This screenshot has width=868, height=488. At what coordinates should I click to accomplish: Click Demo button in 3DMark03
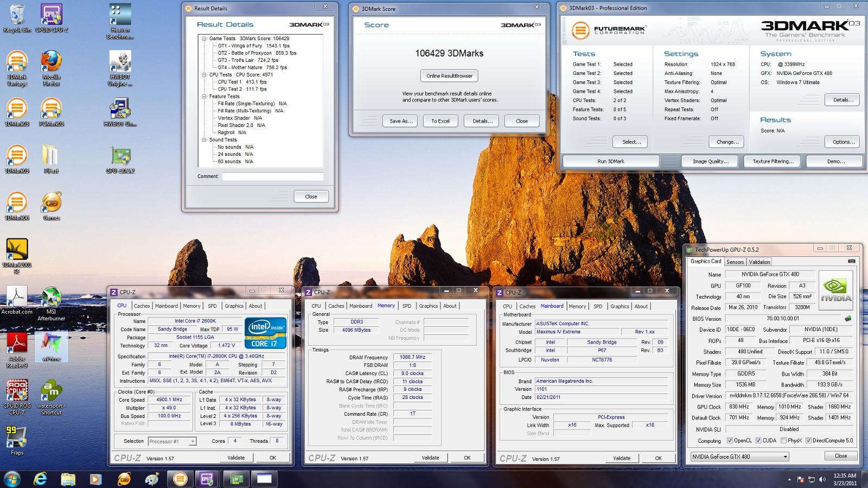(x=835, y=161)
